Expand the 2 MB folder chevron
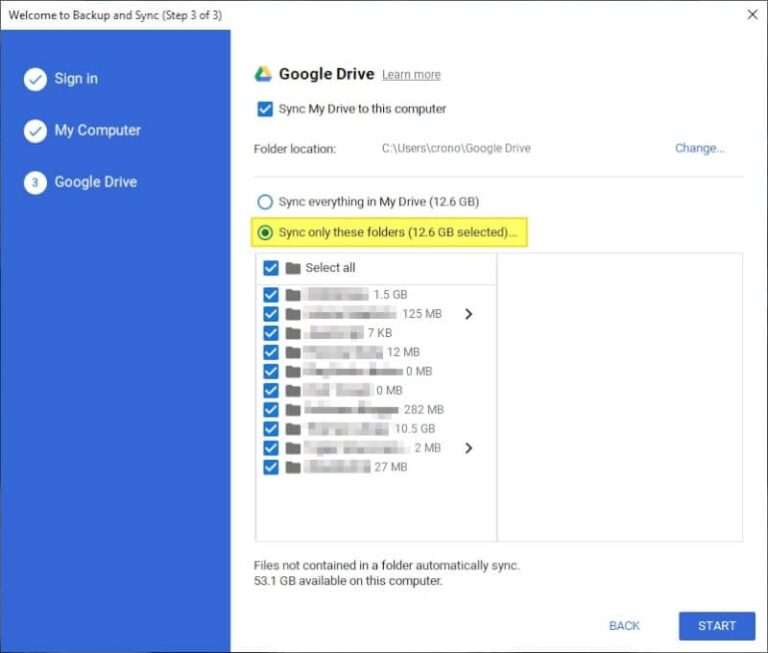 pos(469,448)
